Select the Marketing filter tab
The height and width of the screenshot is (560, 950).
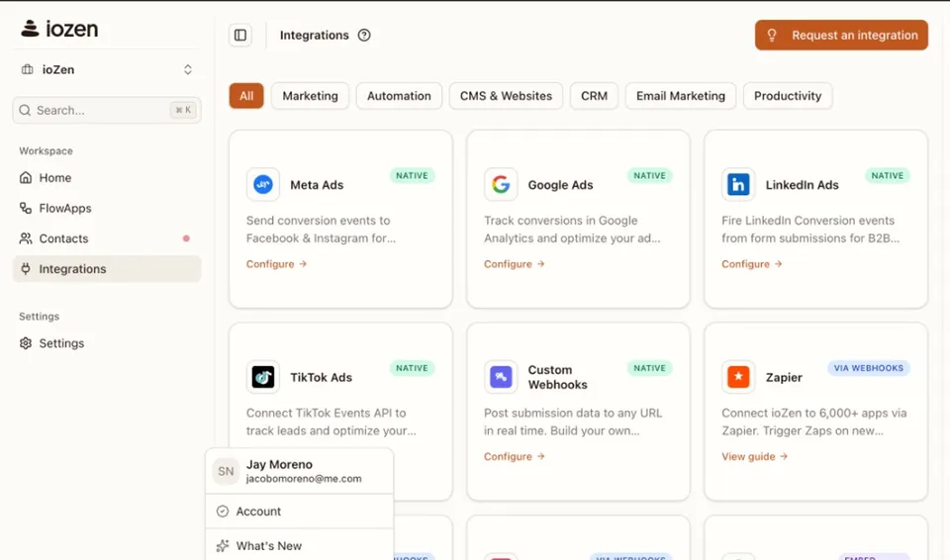310,96
